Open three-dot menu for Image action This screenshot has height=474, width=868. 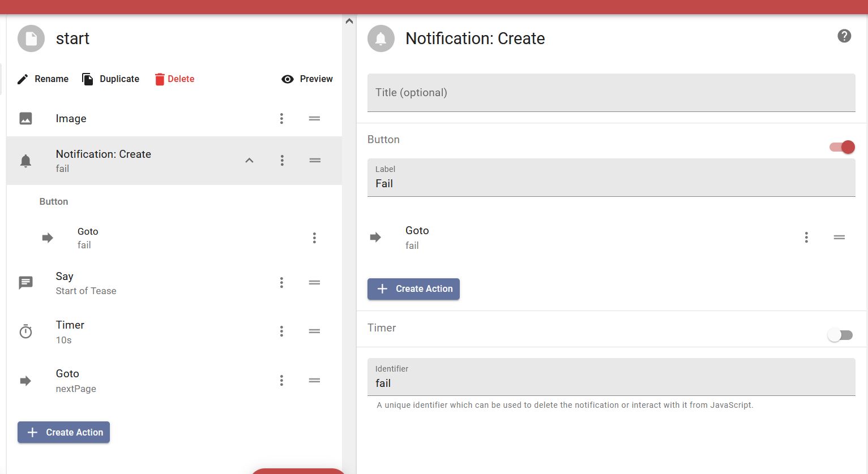click(281, 119)
